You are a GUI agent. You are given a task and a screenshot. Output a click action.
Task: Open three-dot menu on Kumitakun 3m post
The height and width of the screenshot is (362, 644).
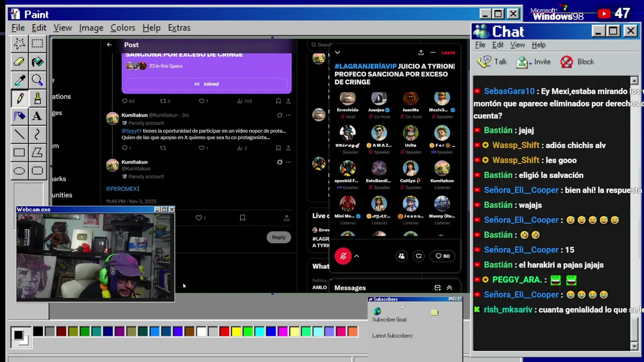(x=288, y=115)
